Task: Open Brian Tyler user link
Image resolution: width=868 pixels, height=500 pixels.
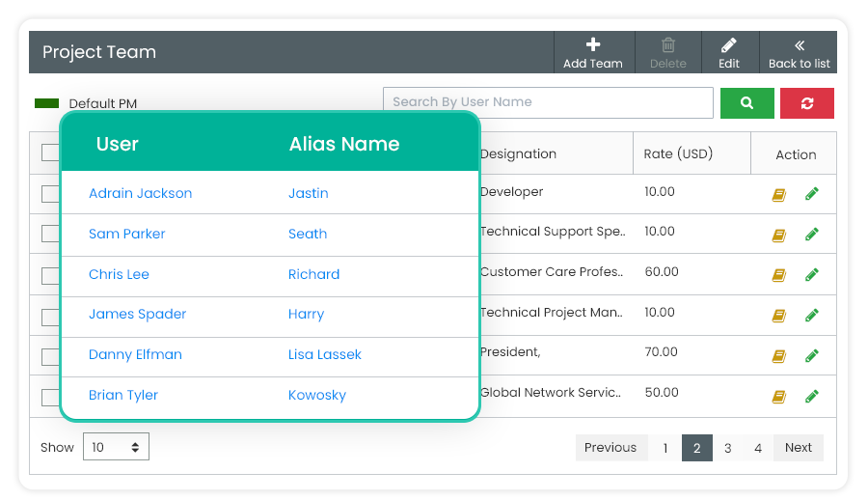Action: tap(123, 395)
